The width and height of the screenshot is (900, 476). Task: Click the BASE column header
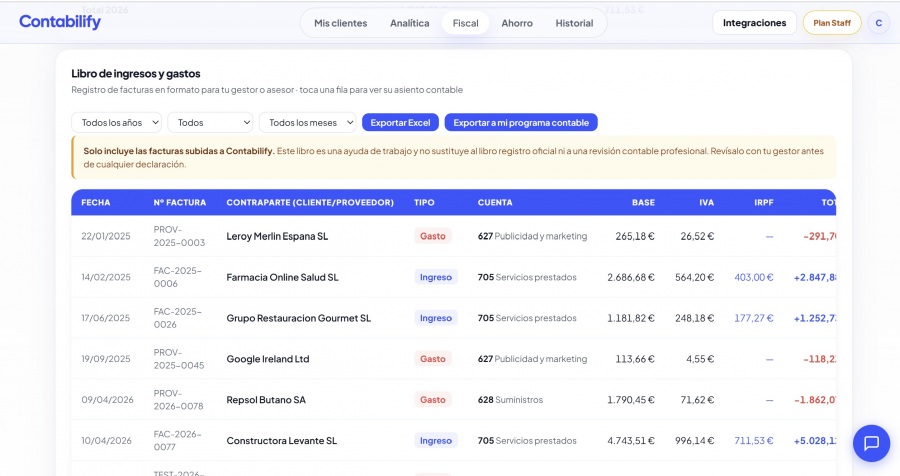(643, 202)
